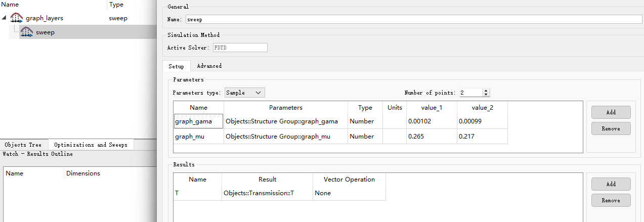
Task: Click the Structure Group::graph_mu parameter cell
Action: [286, 137]
